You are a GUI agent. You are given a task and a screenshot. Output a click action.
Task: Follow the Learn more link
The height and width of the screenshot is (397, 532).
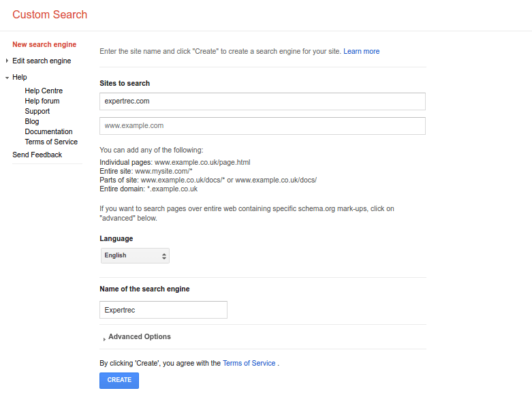(x=362, y=51)
